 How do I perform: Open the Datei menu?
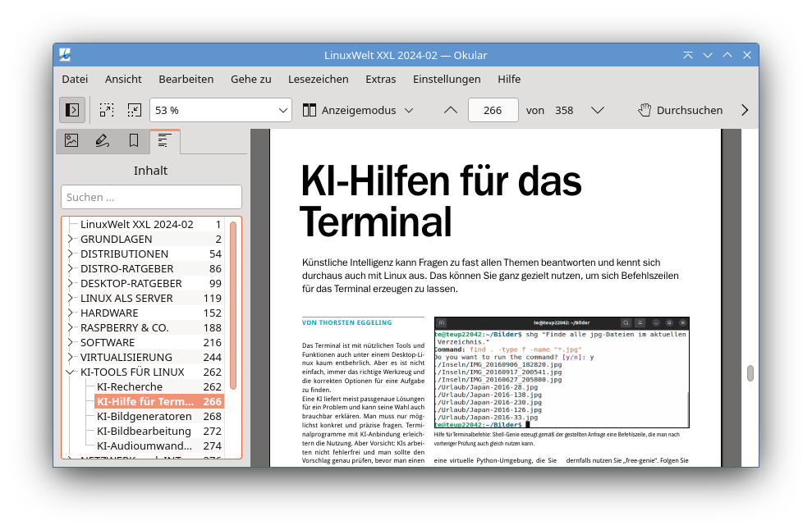coord(75,80)
